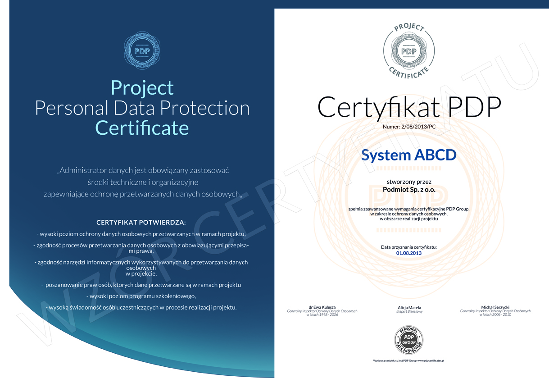Click the signatory name "Michał Serzycki"
The image size is (549, 392).
(495, 307)
